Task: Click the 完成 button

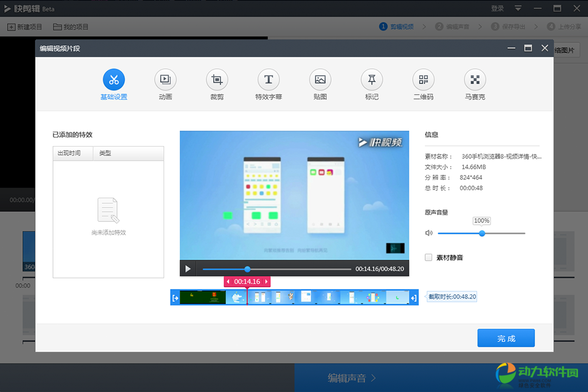Action: [x=506, y=338]
